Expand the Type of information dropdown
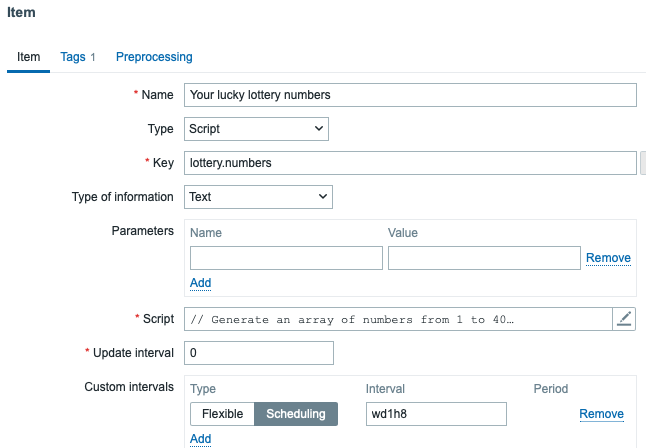Screen dimensions: 646x448 [x=259, y=197]
